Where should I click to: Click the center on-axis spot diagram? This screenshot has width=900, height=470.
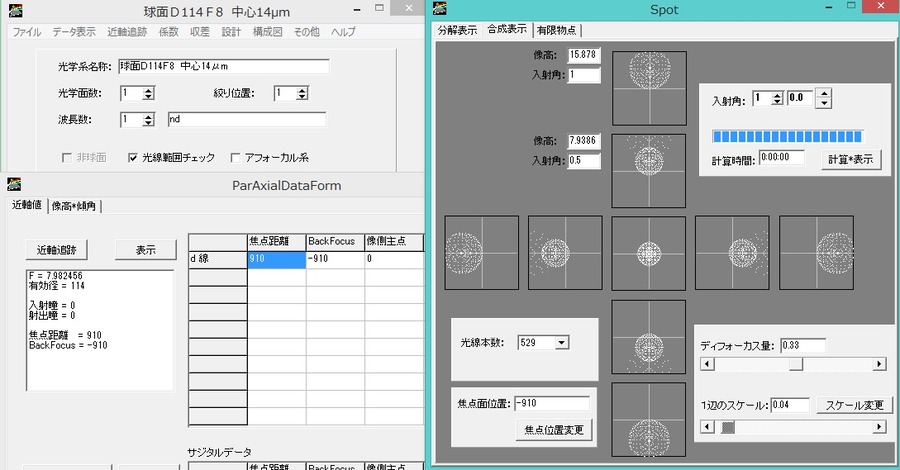point(649,253)
